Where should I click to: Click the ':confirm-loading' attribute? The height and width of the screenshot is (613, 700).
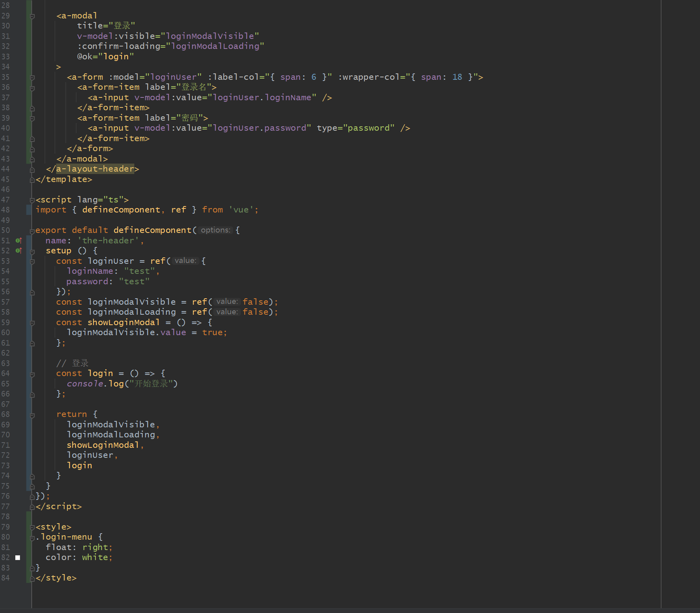(119, 46)
